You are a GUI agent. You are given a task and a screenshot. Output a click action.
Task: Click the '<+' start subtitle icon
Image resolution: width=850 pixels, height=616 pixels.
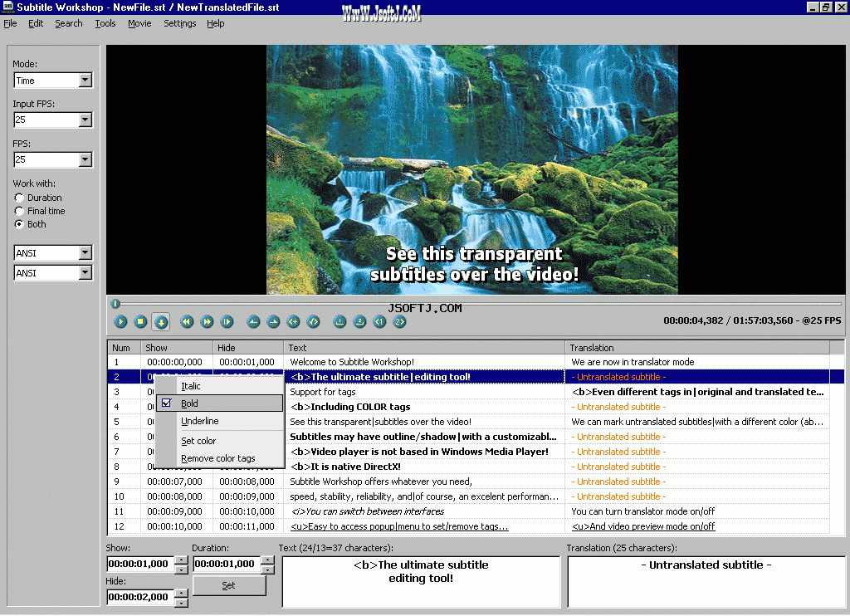293,321
